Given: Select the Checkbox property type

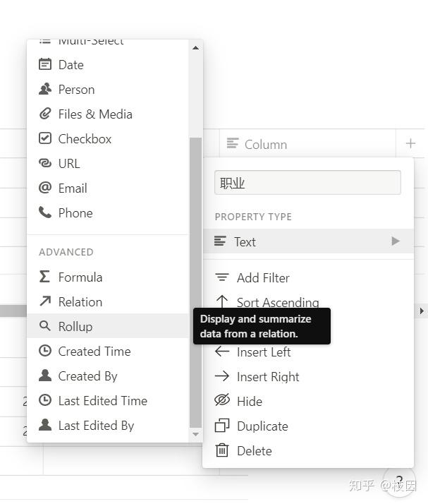Looking at the screenshot, I should pyautogui.click(x=85, y=139).
